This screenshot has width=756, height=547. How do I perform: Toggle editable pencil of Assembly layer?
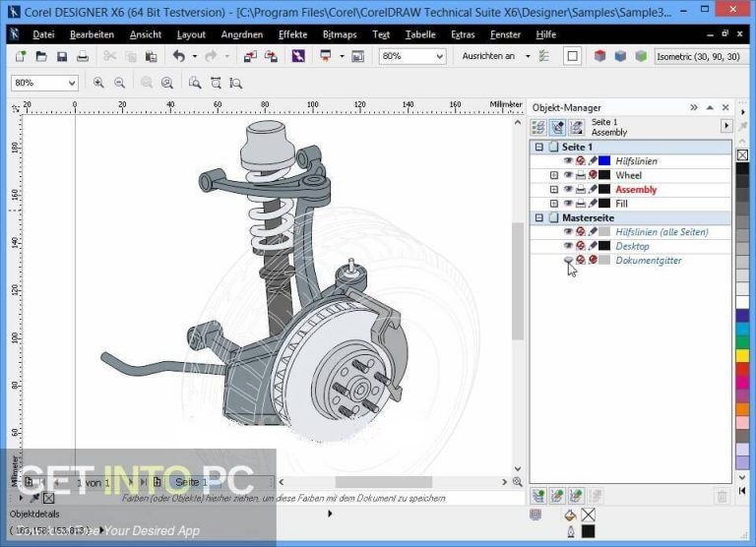tap(593, 190)
